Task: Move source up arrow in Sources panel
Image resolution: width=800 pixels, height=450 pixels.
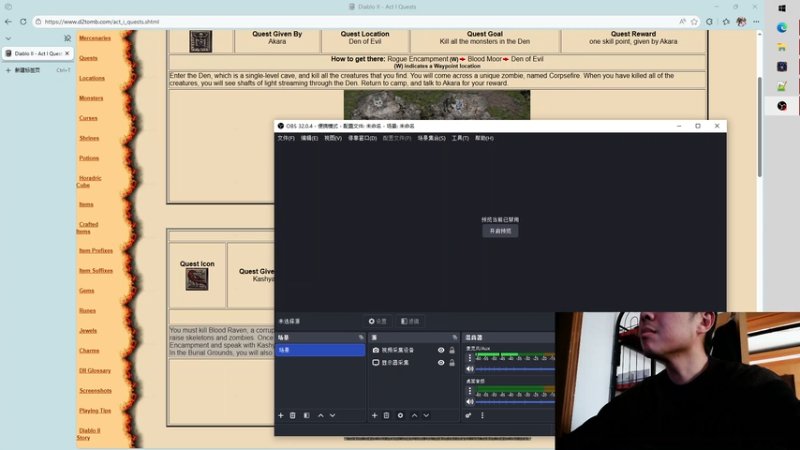Action: [x=414, y=415]
